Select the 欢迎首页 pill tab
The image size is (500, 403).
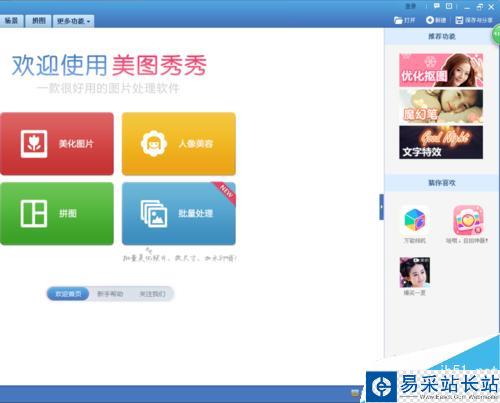tap(68, 294)
